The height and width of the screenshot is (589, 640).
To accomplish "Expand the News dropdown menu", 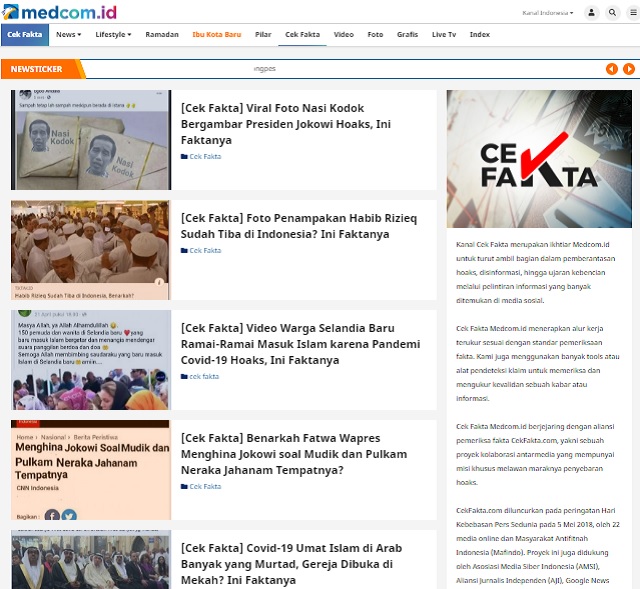I will pos(68,34).
